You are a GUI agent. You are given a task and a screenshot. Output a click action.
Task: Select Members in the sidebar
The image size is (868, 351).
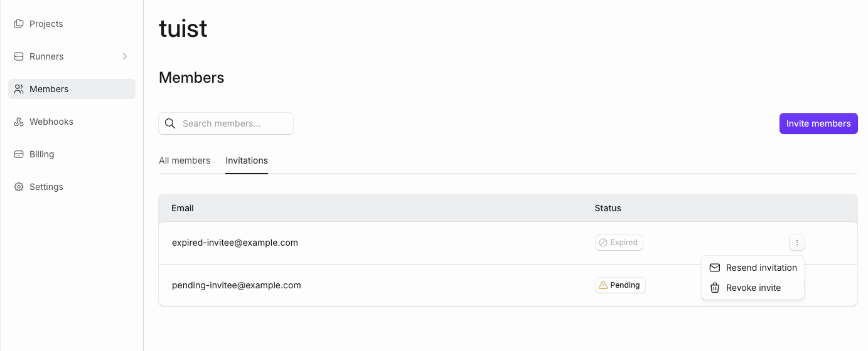[x=72, y=89]
